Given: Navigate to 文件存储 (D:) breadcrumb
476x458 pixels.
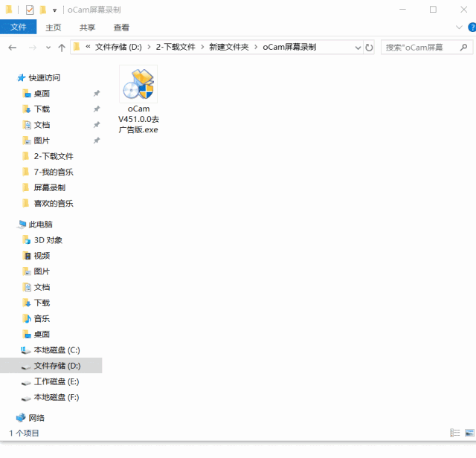Looking at the screenshot, I should [118, 48].
